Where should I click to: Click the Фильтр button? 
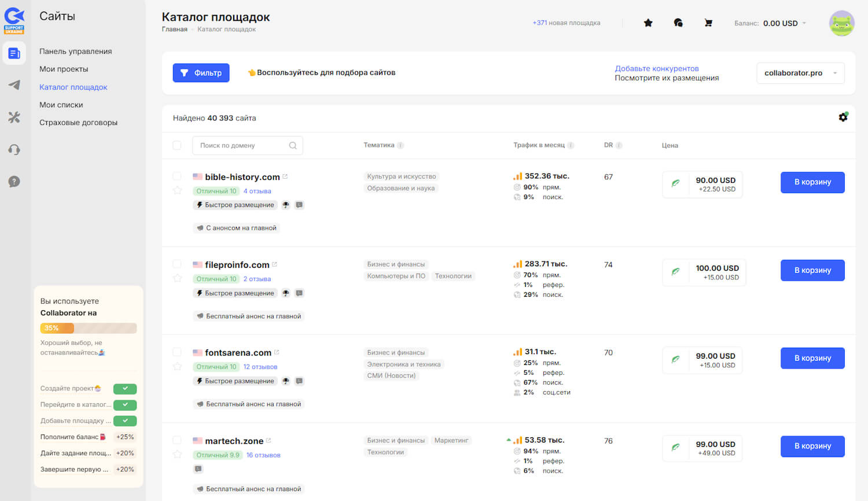201,73
